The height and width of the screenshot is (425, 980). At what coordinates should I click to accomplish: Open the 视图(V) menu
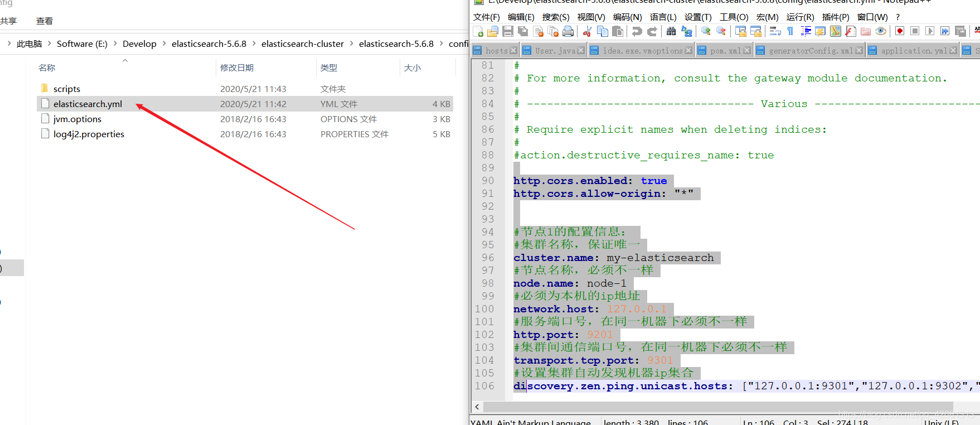click(x=591, y=17)
